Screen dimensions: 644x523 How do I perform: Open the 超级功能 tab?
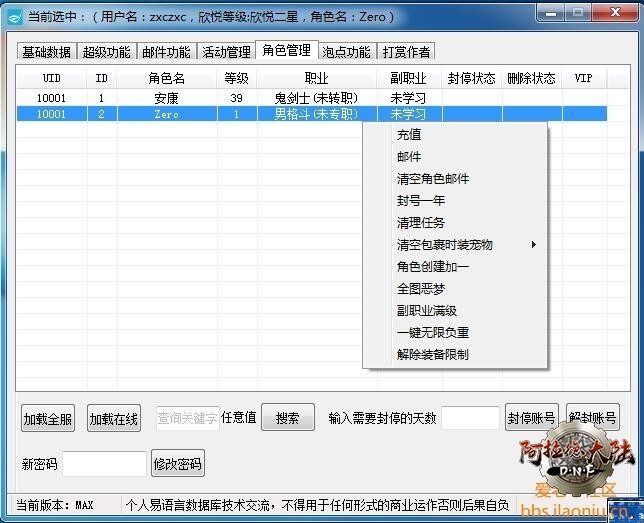click(x=106, y=52)
